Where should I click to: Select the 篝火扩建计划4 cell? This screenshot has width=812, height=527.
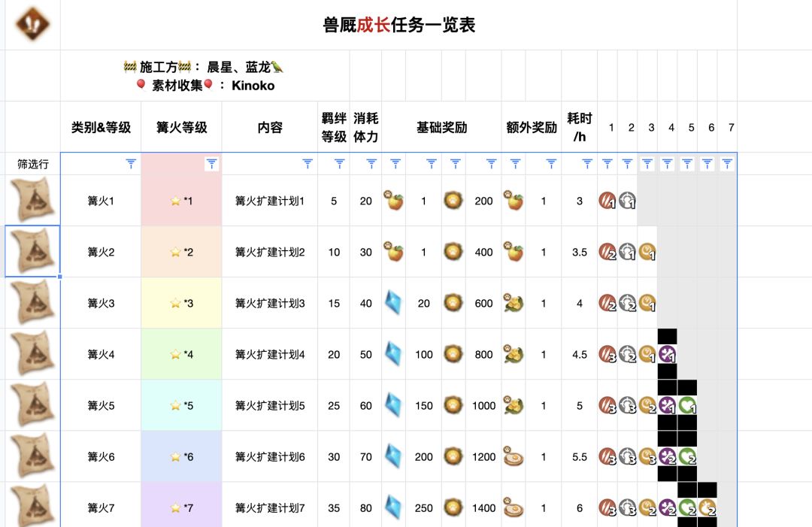[x=270, y=354]
